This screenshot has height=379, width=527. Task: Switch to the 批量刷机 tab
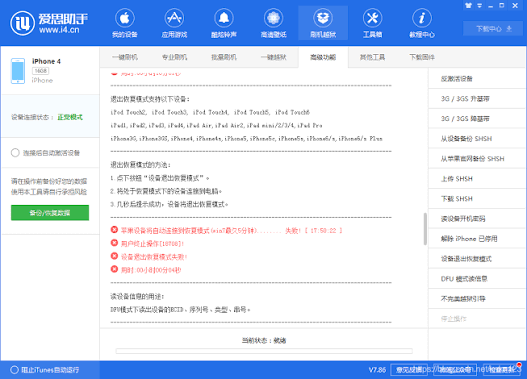[x=224, y=57]
